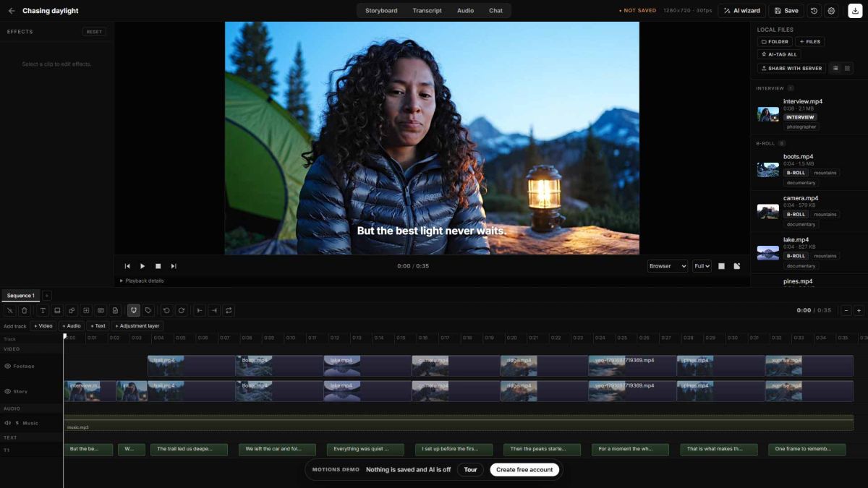Image resolution: width=868 pixels, height=488 pixels.
Task: Click the redo arrow in timeline toolbar
Action: point(182,310)
